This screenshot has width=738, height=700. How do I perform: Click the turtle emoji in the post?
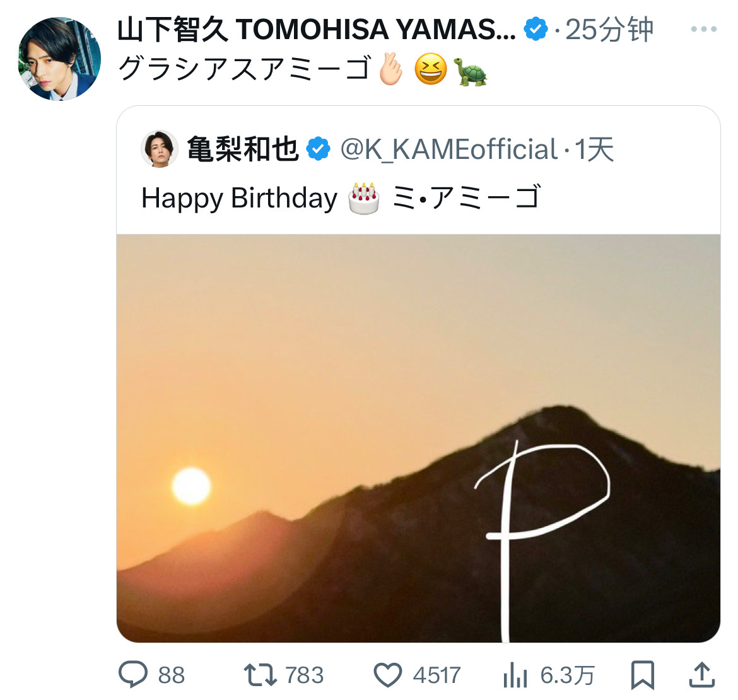(x=471, y=71)
